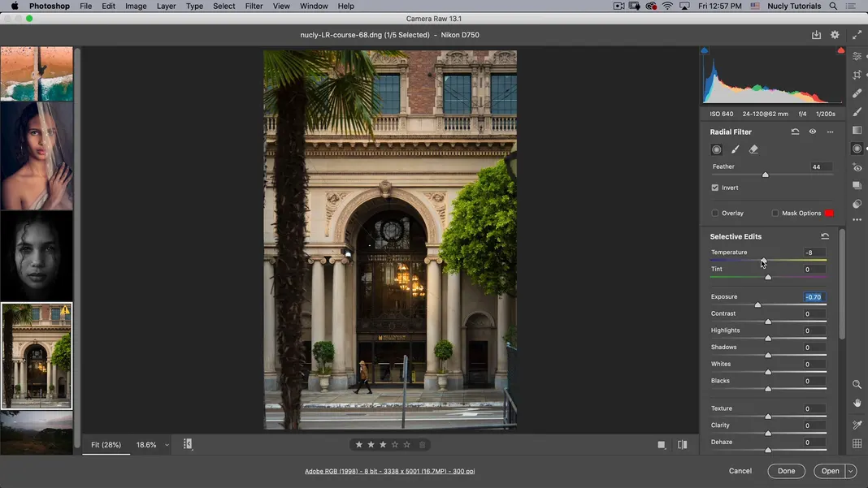Image resolution: width=868 pixels, height=488 pixels.
Task: Click the Temperature value field
Action: [814, 253]
